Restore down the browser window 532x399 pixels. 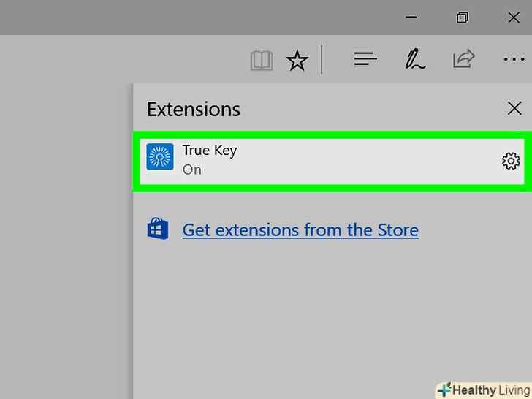[x=462, y=18]
